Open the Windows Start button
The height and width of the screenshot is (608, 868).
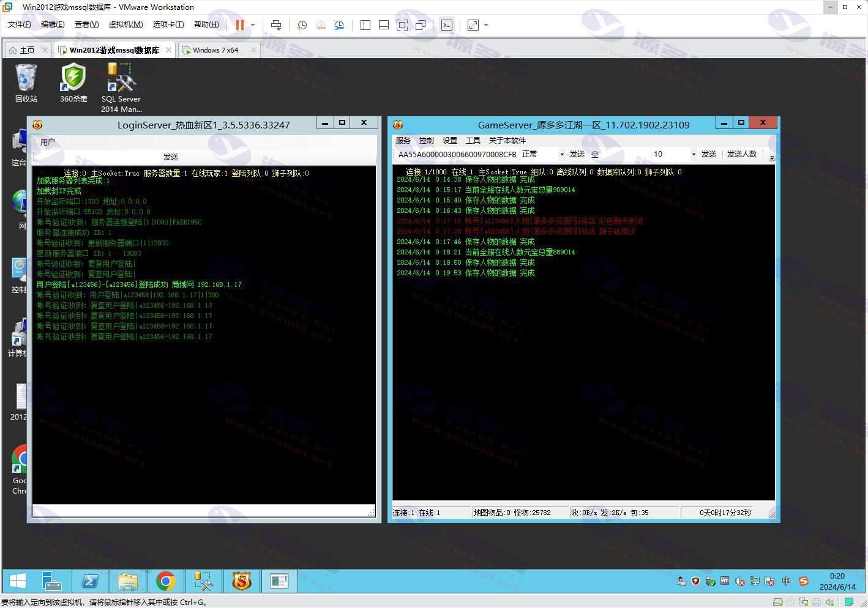18,581
